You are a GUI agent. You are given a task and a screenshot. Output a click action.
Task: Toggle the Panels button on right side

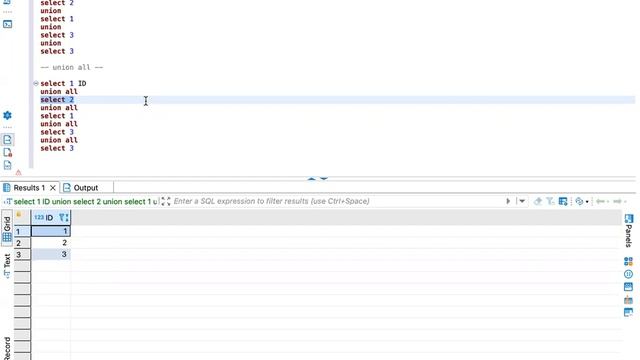tap(628, 230)
